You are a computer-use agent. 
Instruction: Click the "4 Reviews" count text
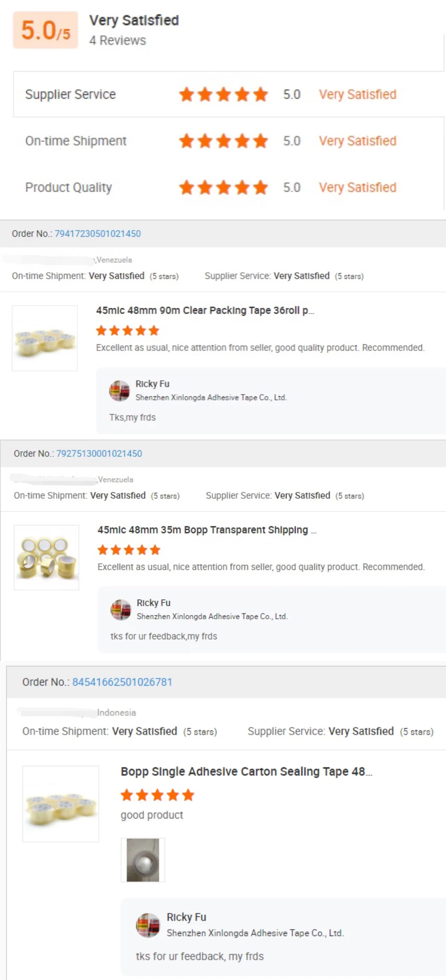118,40
